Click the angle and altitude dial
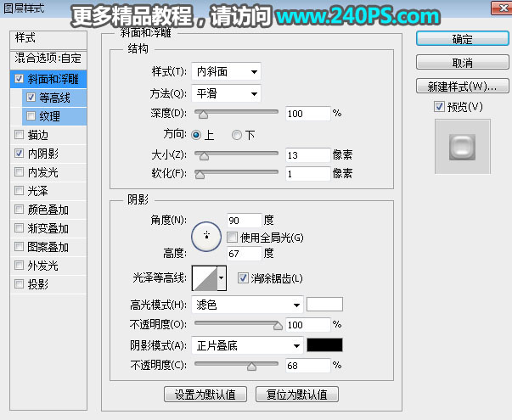 206,237
